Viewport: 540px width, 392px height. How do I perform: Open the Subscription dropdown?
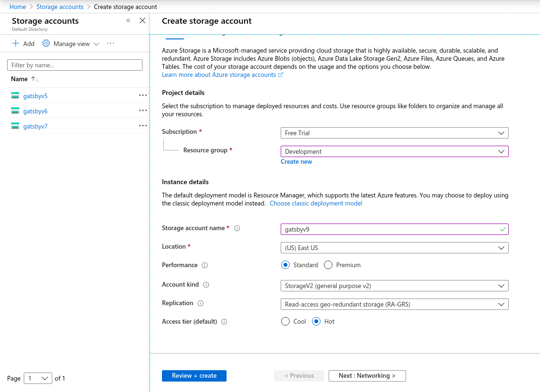click(394, 133)
